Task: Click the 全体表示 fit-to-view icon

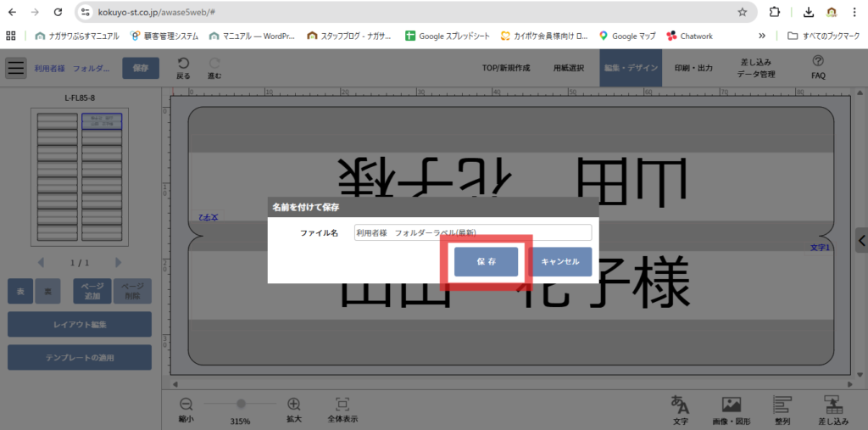Action: 342,405
